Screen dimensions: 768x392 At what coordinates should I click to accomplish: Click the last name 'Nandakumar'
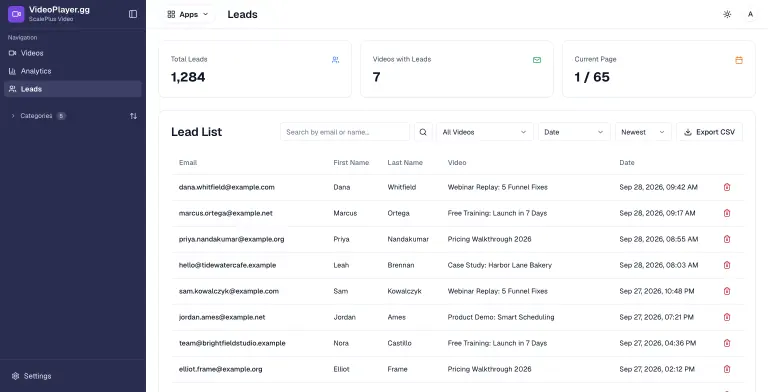click(x=408, y=239)
